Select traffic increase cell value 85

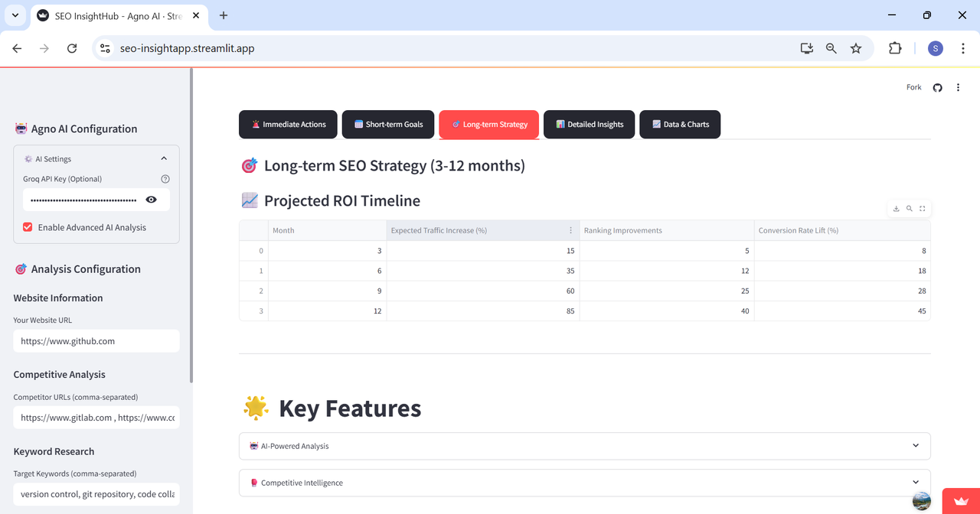coord(483,311)
